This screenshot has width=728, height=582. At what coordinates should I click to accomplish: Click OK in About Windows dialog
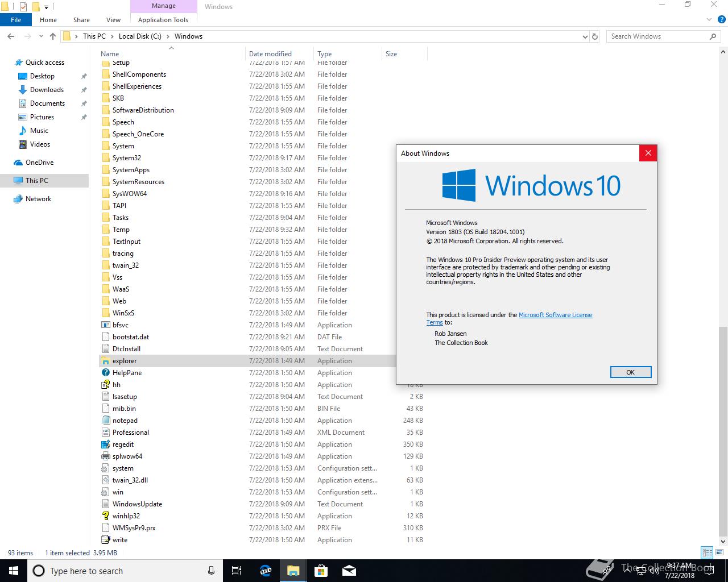click(630, 372)
